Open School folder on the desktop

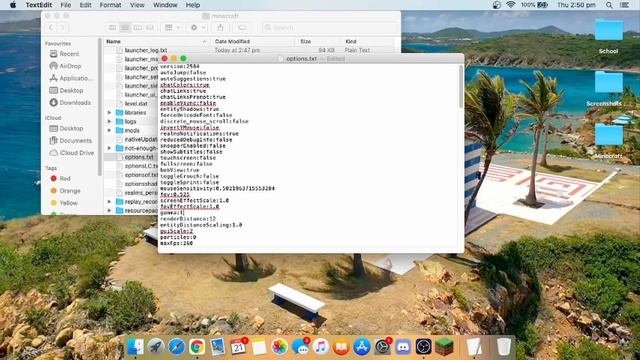(x=609, y=37)
